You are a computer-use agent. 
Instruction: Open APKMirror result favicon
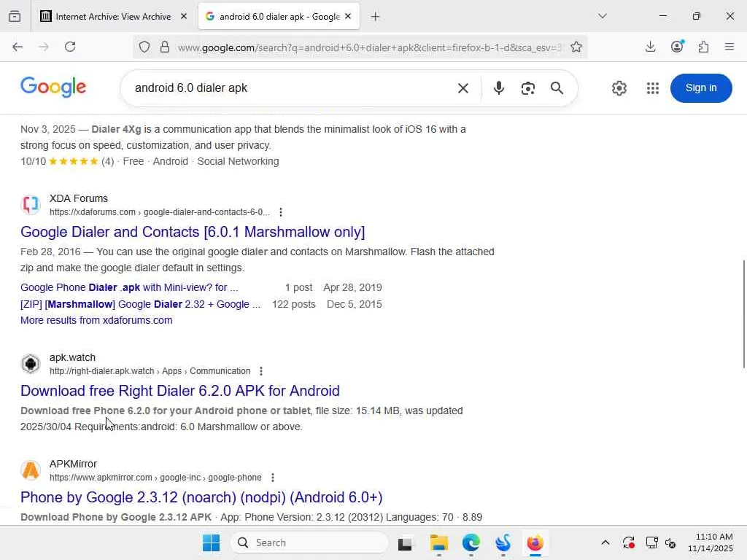pos(31,470)
